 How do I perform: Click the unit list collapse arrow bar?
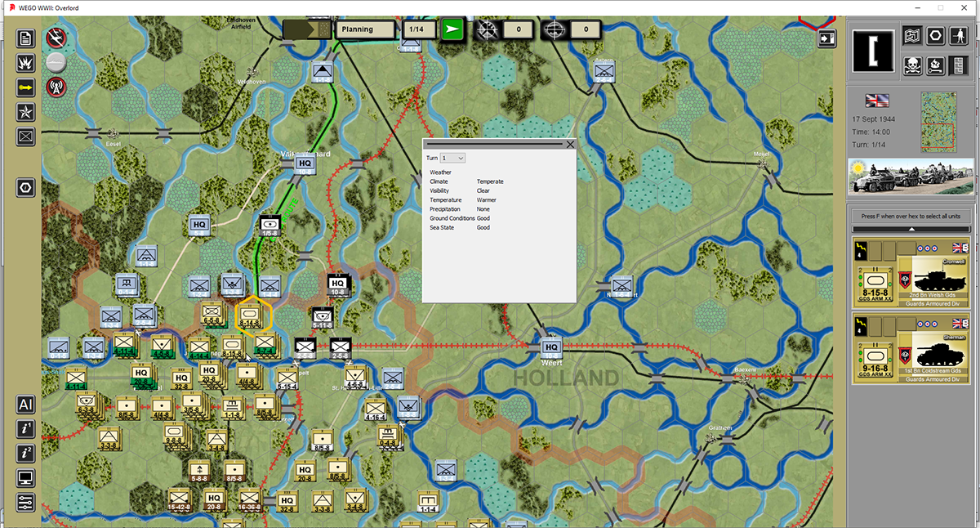(x=911, y=230)
